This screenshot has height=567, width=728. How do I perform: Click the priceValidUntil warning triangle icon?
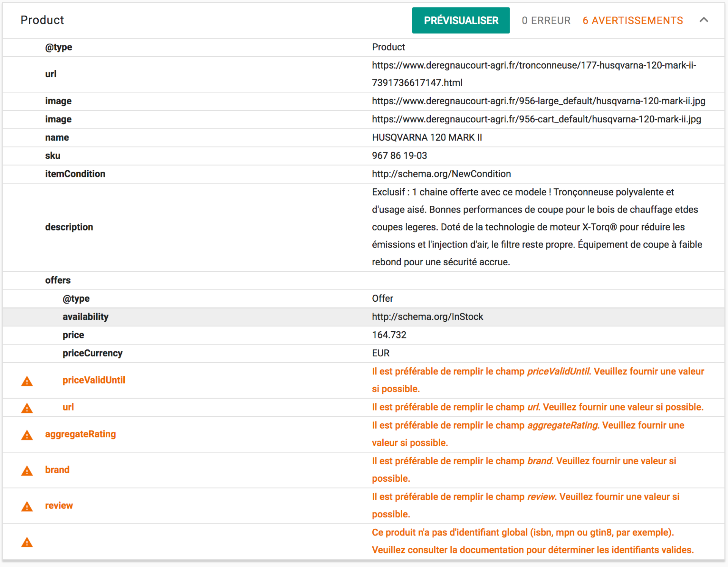[x=27, y=381]
